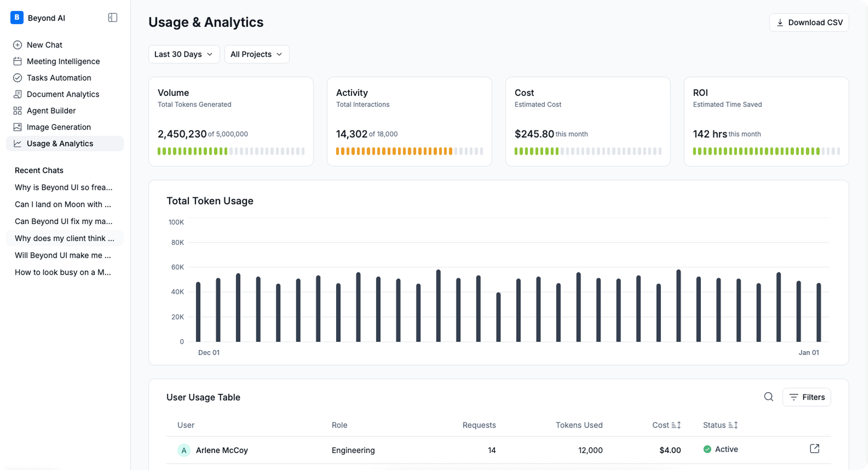
Task: Click the 12,000 tokens used cell
Action: coord(590,450)
